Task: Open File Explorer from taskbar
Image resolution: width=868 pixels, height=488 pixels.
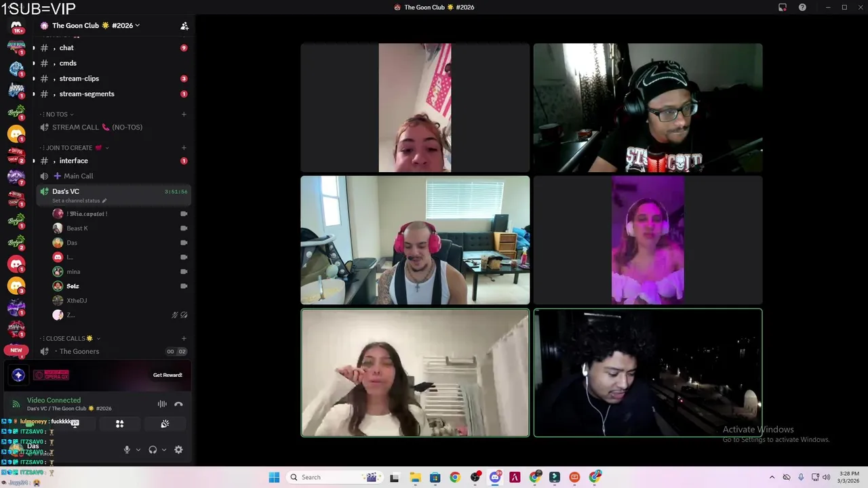Action: [415, 477]
